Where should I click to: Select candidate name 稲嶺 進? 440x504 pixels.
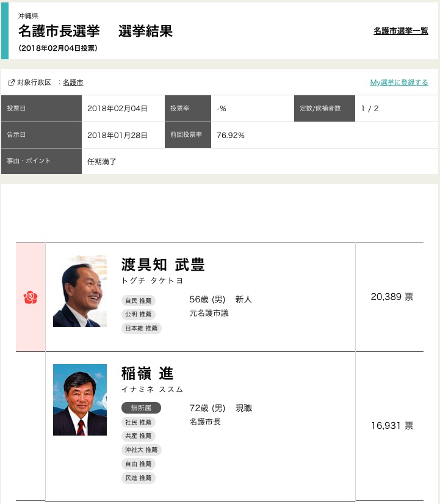pos(148,373)
